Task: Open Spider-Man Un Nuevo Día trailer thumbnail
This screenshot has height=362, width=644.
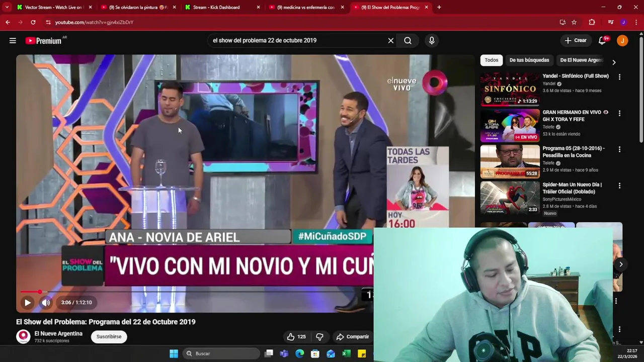Action: [x=510, y=198]
